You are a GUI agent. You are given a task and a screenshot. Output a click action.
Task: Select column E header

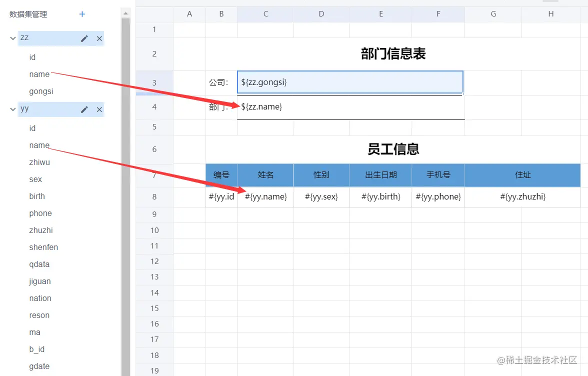pyautogui.click(x=380, y=14)
